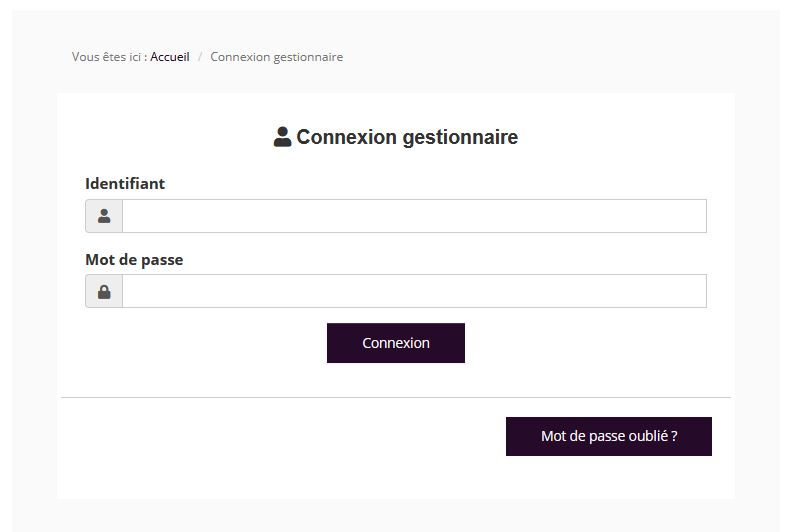Click blank space right of the breadcrumb trail

(x=550, y=57)
